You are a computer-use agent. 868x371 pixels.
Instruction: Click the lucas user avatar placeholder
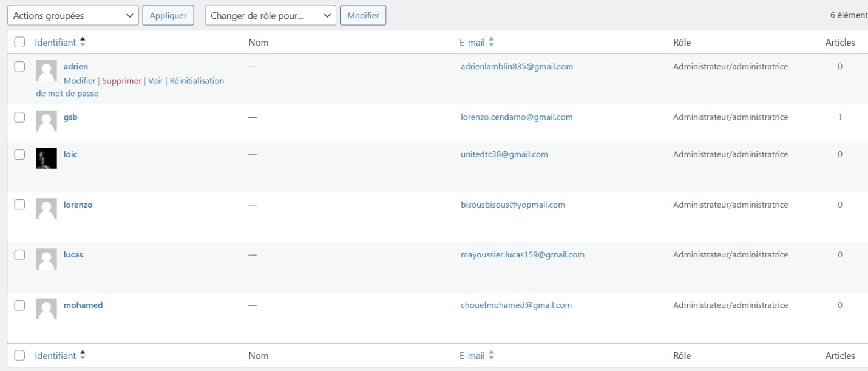click(46, 259)
